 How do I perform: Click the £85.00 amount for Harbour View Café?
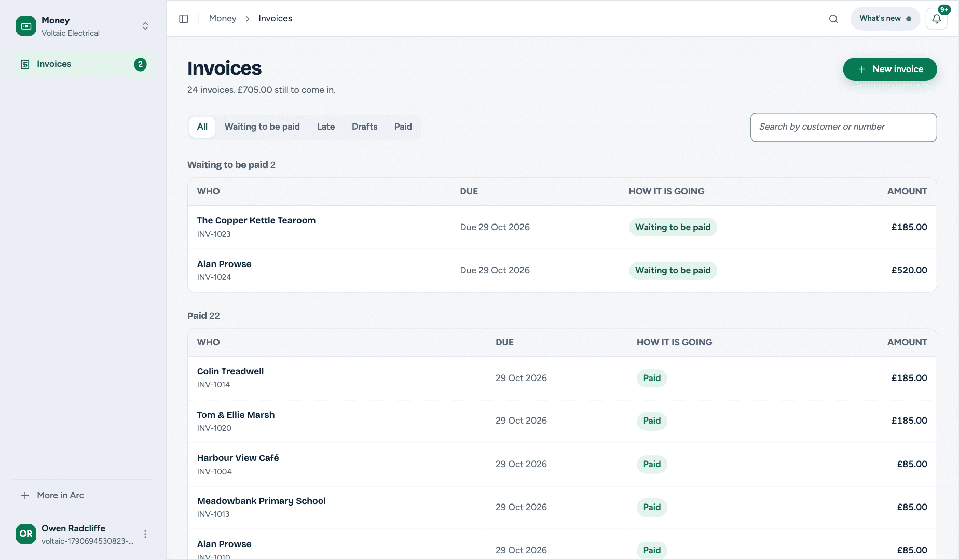pyautogui.click(x=912, y=465)
